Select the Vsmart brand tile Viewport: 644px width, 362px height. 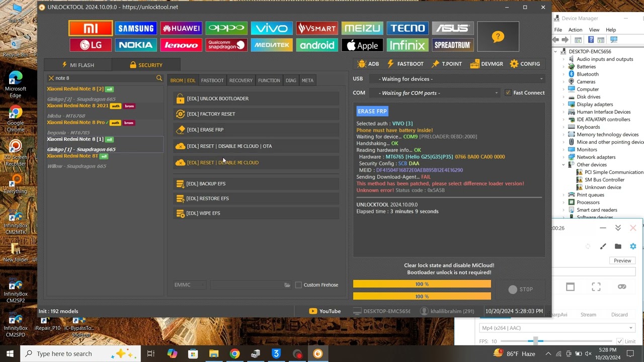(317, 28)
